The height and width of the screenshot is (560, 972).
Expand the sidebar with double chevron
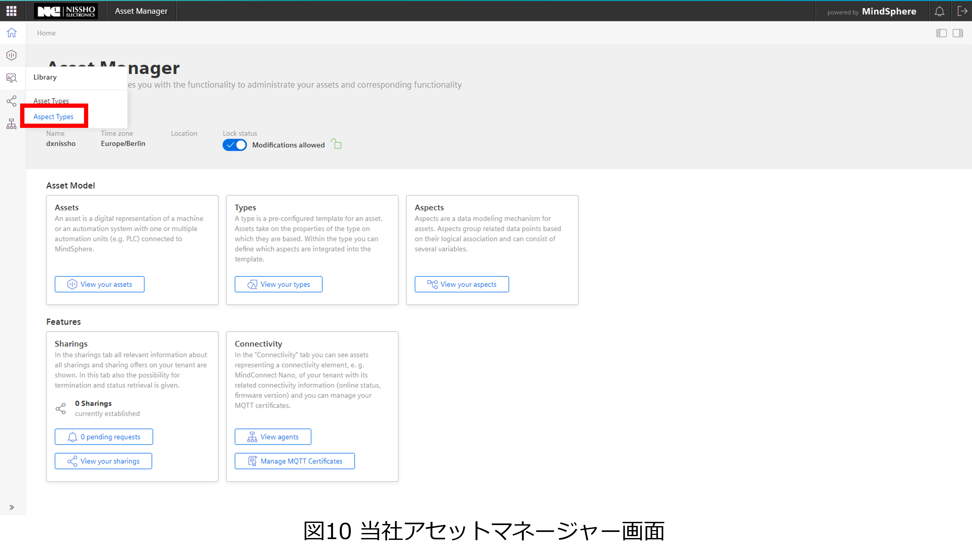click(12, 507)
